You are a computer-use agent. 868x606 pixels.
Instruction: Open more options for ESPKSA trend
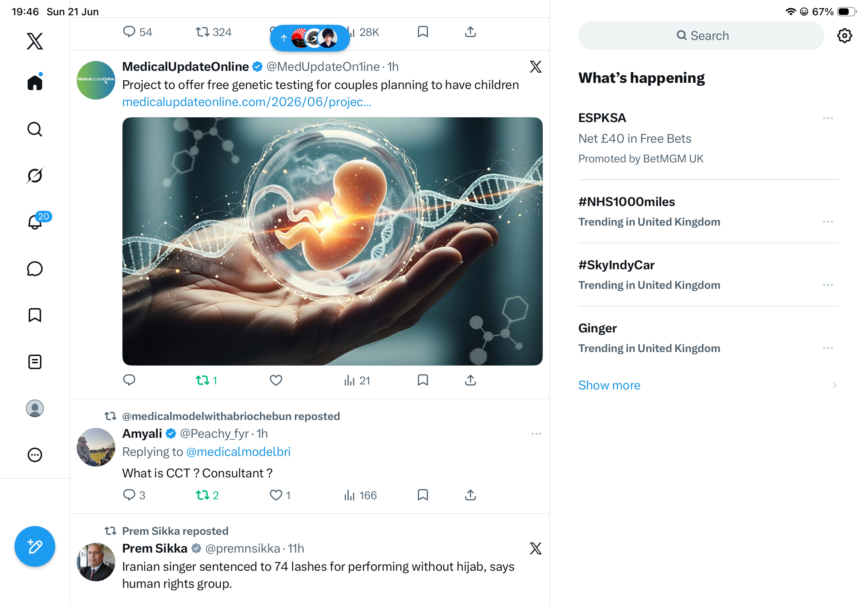(x=828, y=118)
